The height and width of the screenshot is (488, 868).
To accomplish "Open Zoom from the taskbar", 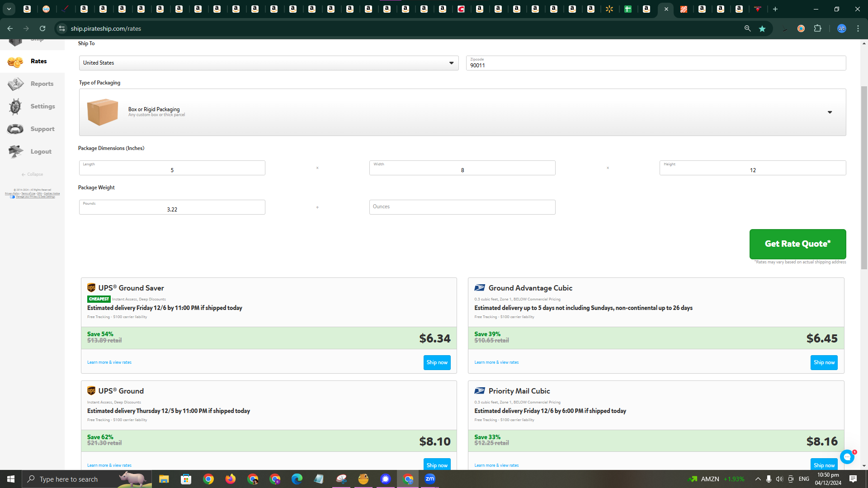I will (x=430, y=479).
